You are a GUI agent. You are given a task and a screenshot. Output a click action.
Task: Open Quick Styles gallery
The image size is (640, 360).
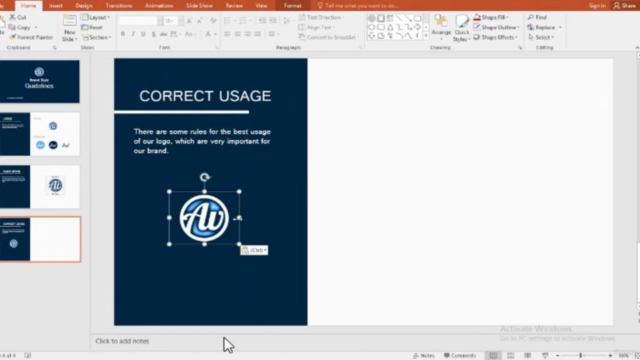(462, 28)
